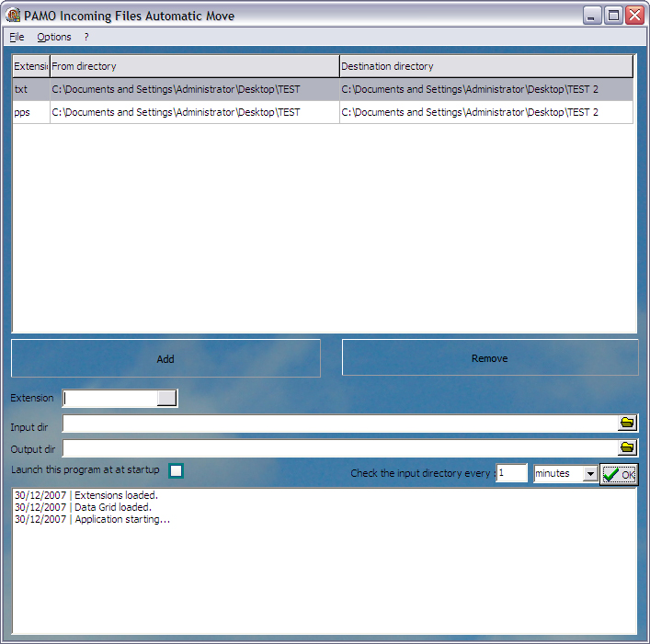
Task: Browse for Input dir folder icon
Action: [x=627, y=423]
